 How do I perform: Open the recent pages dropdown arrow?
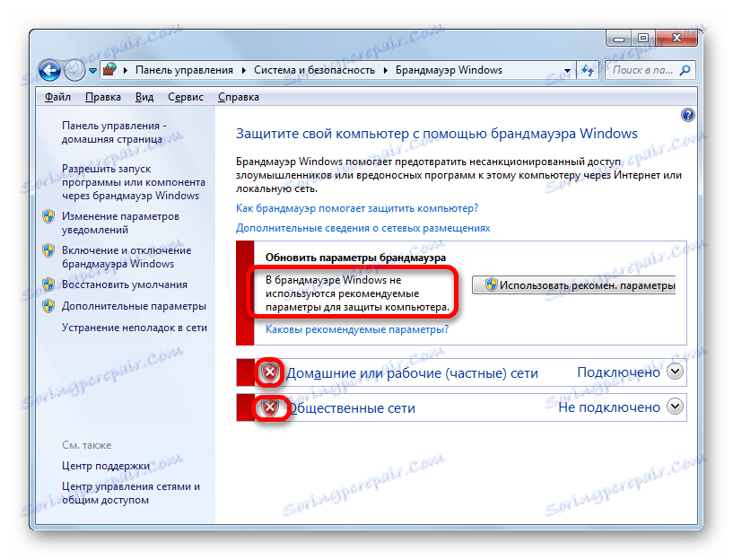click(92, 71)
